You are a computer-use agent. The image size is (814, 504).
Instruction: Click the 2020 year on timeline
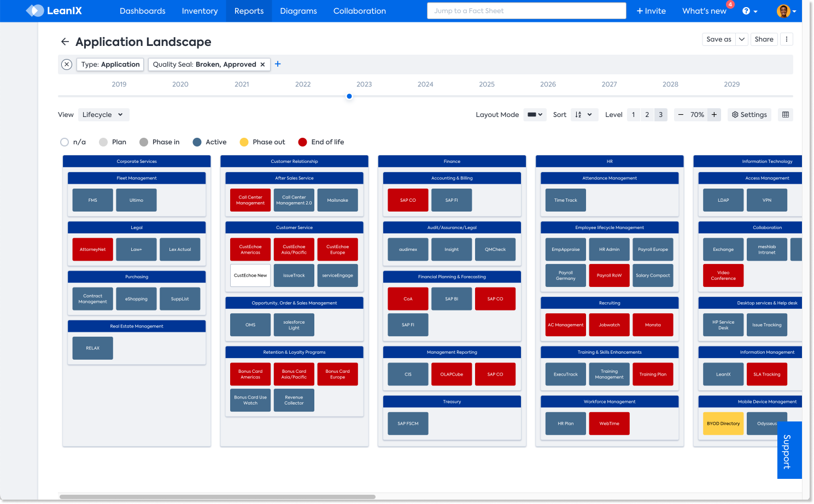coord(180,84)
